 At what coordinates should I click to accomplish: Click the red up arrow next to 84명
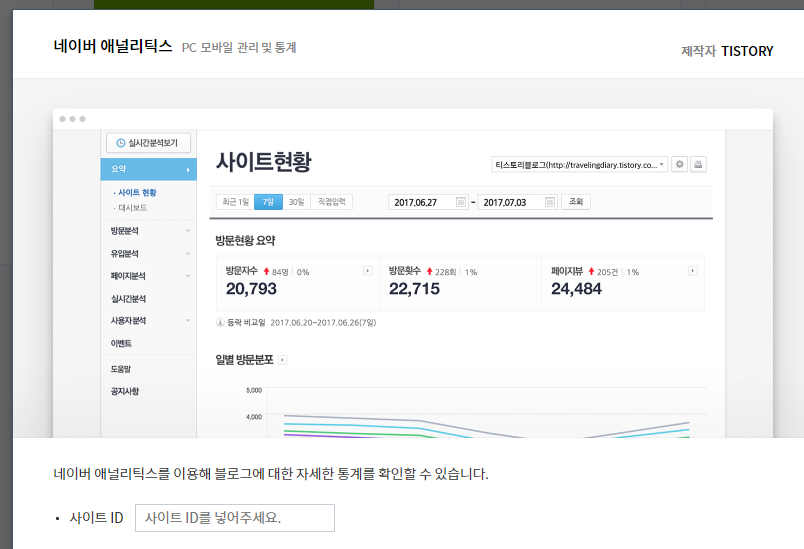(x=266, y=271)
